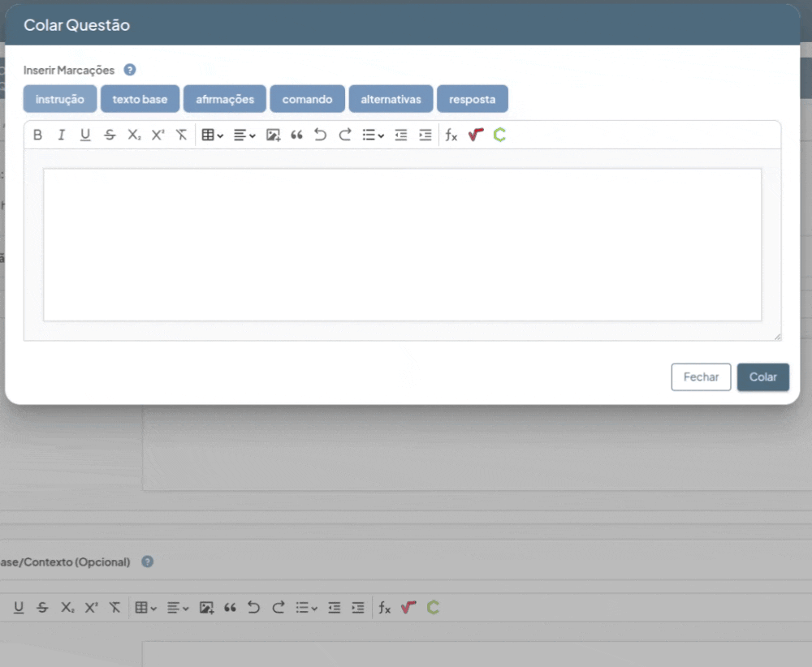Open red square-root math editor in dialog
The width and height of the screenshot is (812, 667).
pyautogui.click(x=476, y=136)
